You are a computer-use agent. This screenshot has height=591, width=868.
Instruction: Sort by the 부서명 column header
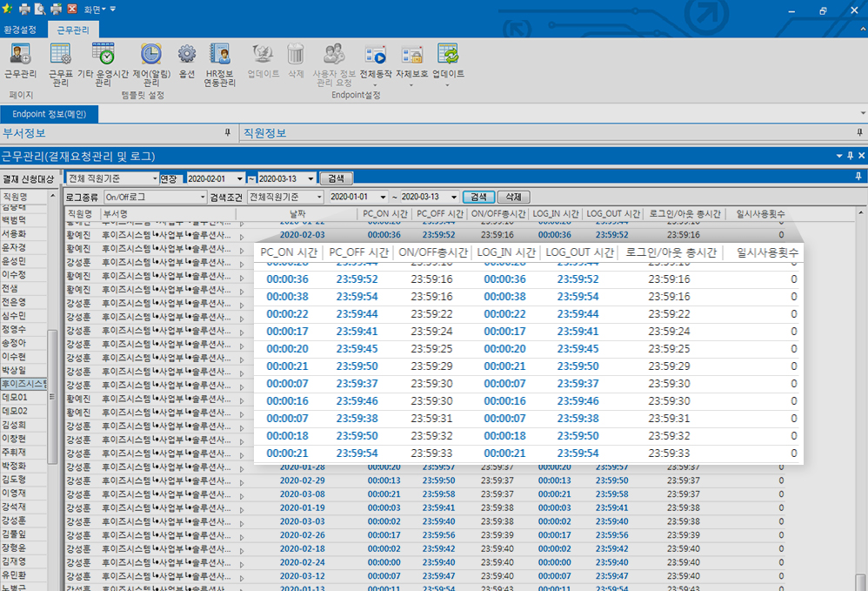168,214
